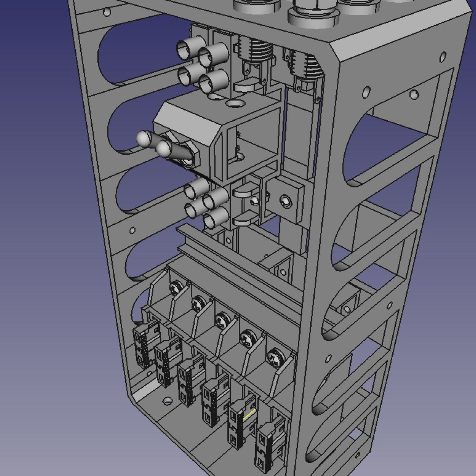Click the yellow highlighted edge on black connector
Image resolution: width=476 pixels, height=476 pixels.
tap(249, 415)
